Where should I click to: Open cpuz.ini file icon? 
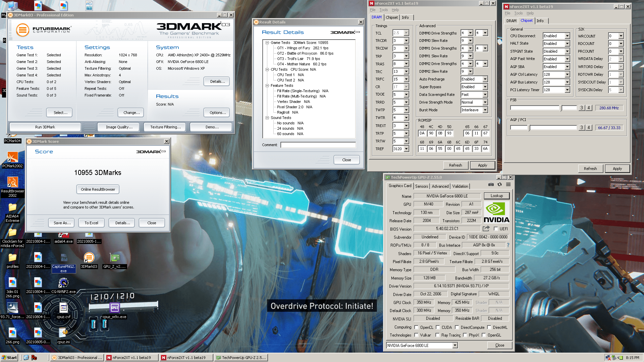pos(63,336)
